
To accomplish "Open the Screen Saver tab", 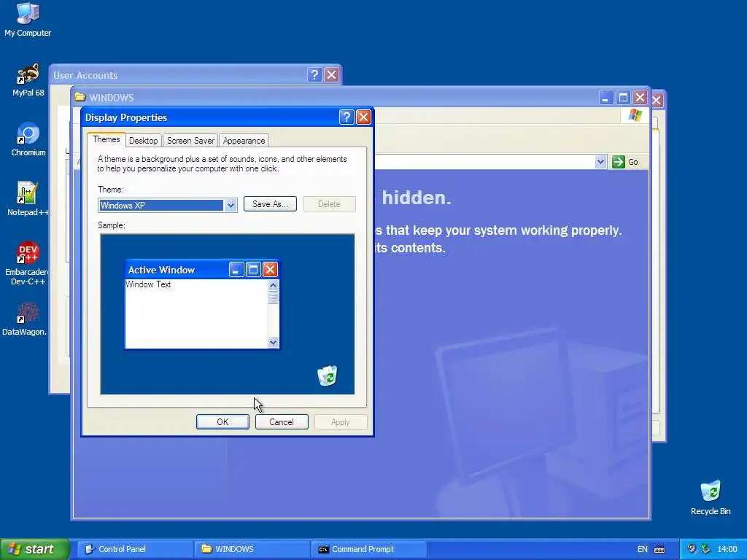I will (x=190, y=141).
